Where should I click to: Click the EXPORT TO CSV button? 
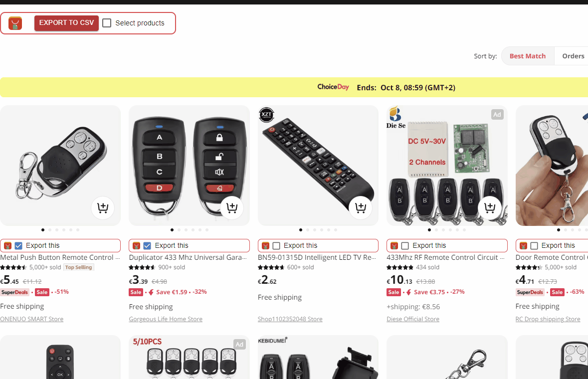(66, 23)
